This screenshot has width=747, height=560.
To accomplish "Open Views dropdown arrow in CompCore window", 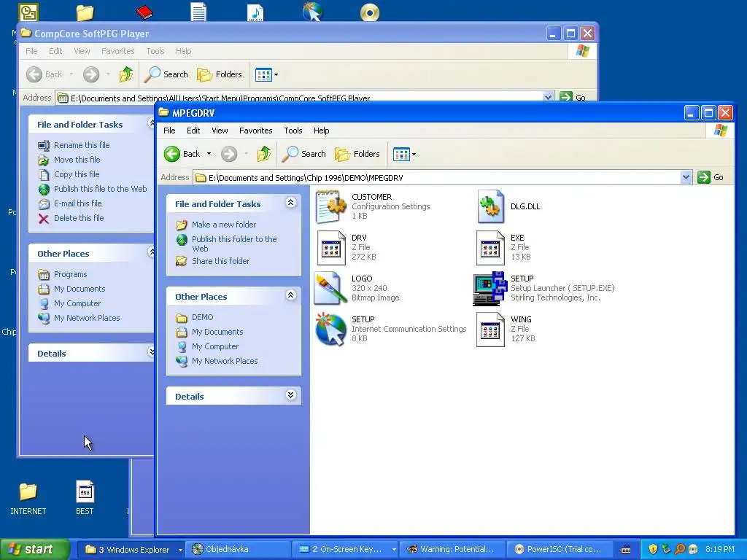I will coord(276,75).
